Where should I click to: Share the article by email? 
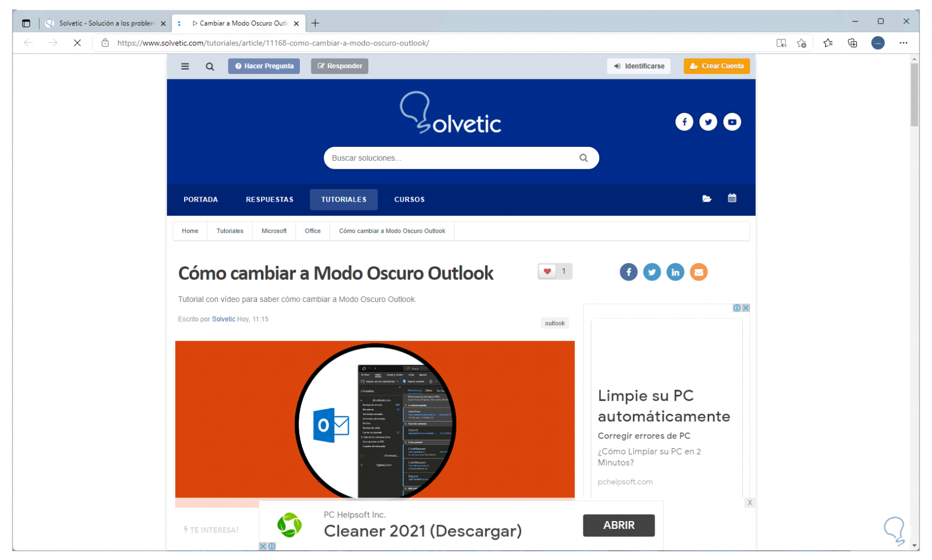[x=699, y=272]
